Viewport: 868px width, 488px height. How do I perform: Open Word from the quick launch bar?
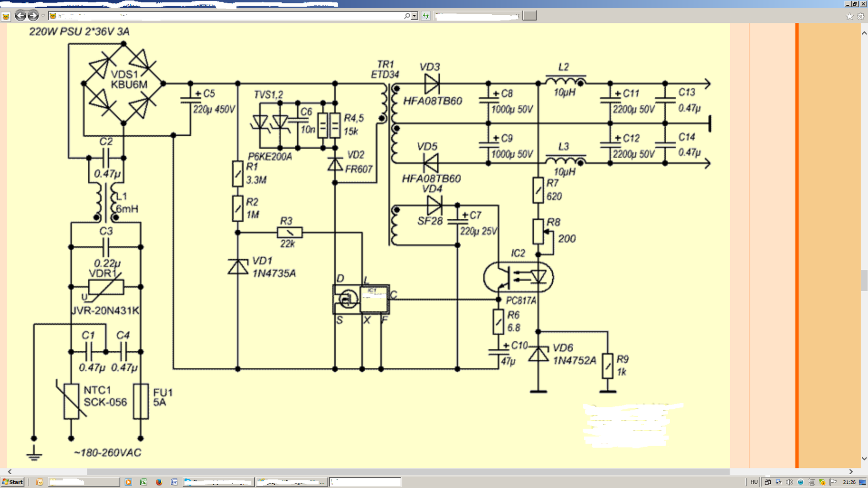point(174,482)
